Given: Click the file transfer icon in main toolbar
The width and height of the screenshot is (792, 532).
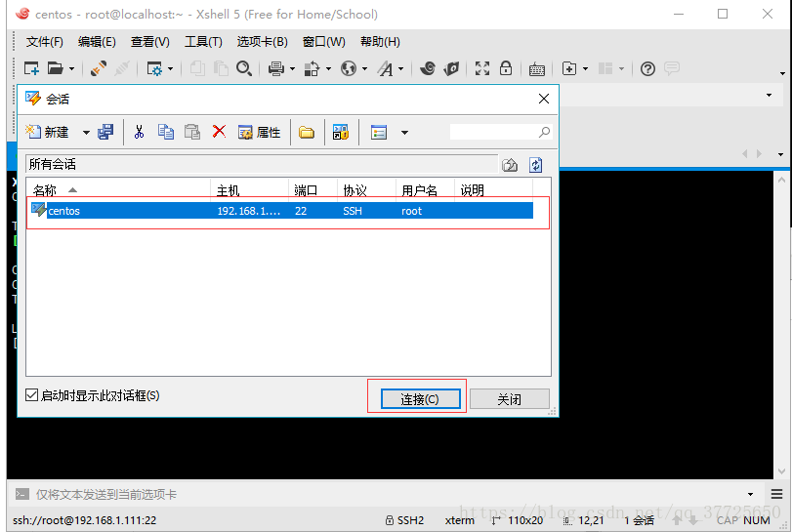Looking at the screenshot, I should click(x=312, y=68).
